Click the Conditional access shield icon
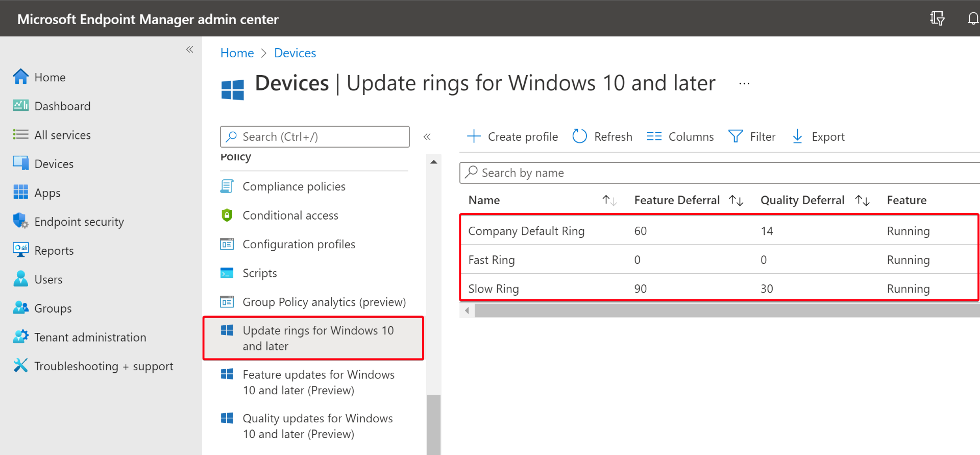The height and width of the screenshot is (455, 980). [227, 215]
